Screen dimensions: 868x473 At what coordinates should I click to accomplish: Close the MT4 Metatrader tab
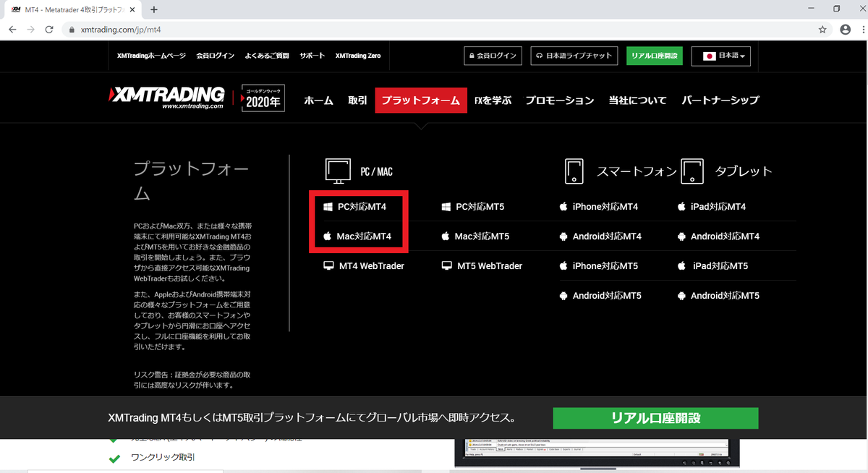(x=132, y=9)
